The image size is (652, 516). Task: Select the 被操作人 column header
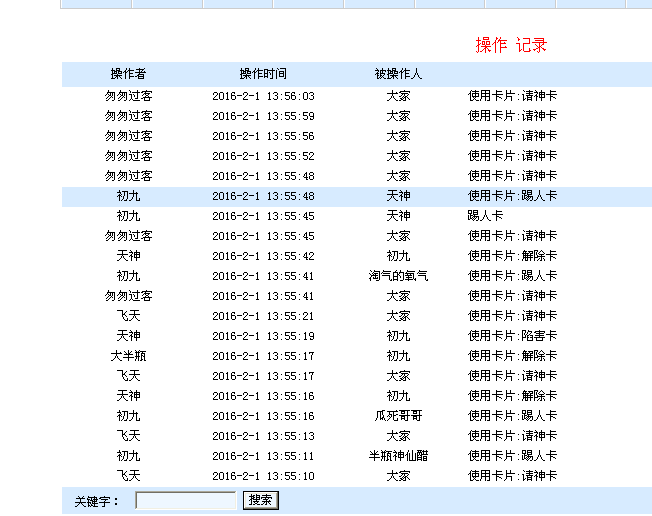[398, 74]
